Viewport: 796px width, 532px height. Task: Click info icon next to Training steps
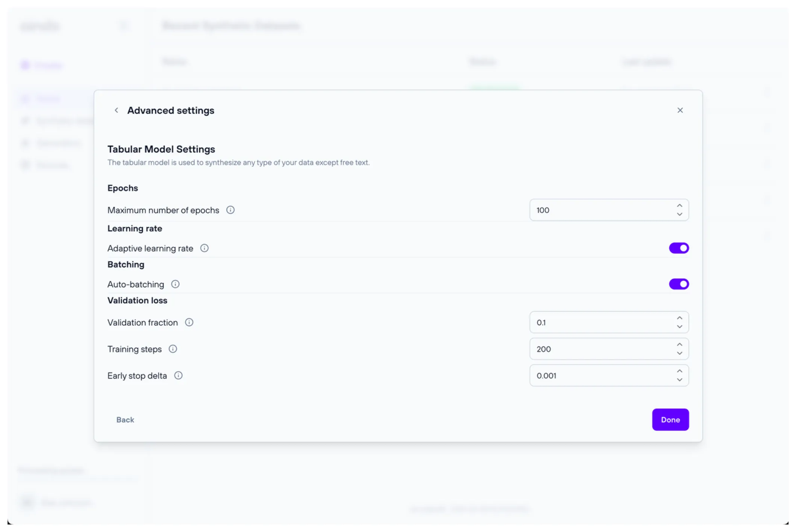click(x=173, y=349)
